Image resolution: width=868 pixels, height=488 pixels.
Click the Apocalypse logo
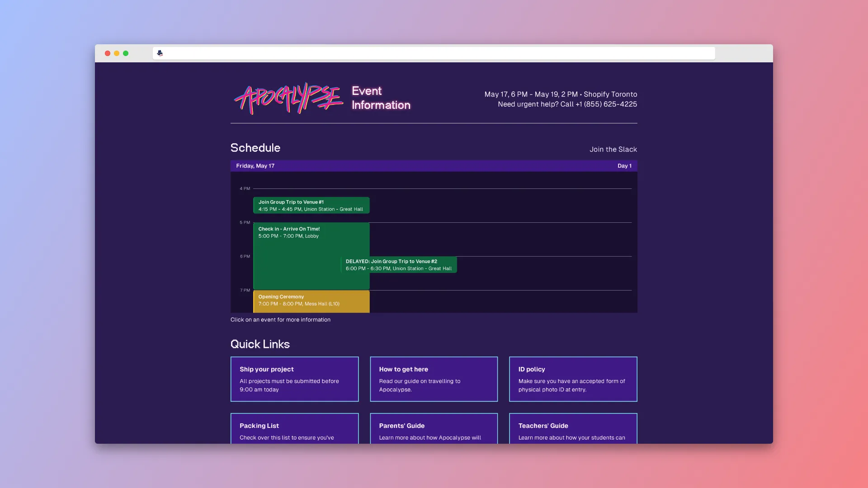[288, 98]
